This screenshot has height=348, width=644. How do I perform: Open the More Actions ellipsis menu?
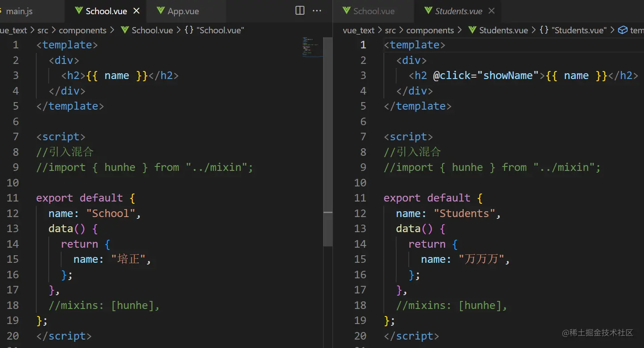pyautogui.click(x=317, y=11)
